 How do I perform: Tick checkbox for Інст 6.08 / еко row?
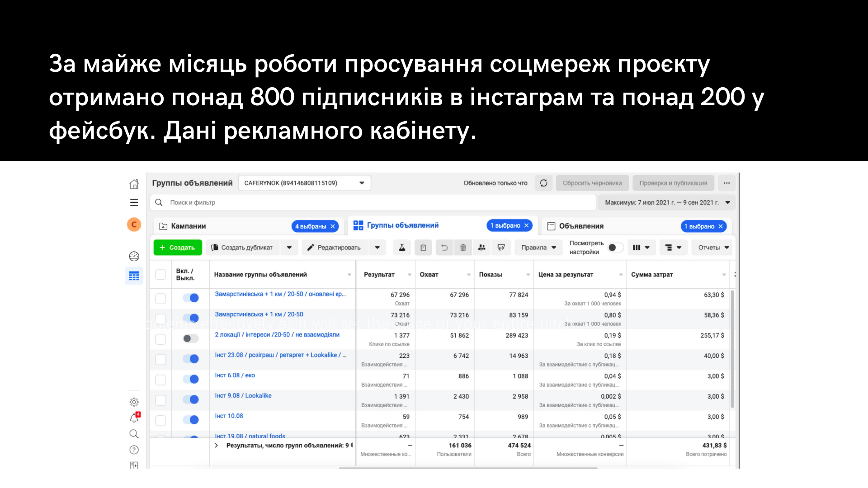pyautogui.click(x=160, y=380)
